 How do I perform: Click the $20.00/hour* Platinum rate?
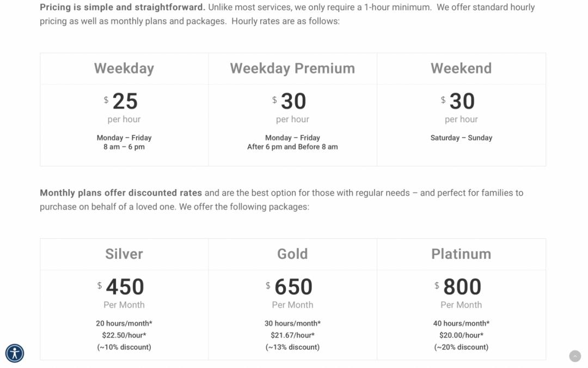point(461,335)
